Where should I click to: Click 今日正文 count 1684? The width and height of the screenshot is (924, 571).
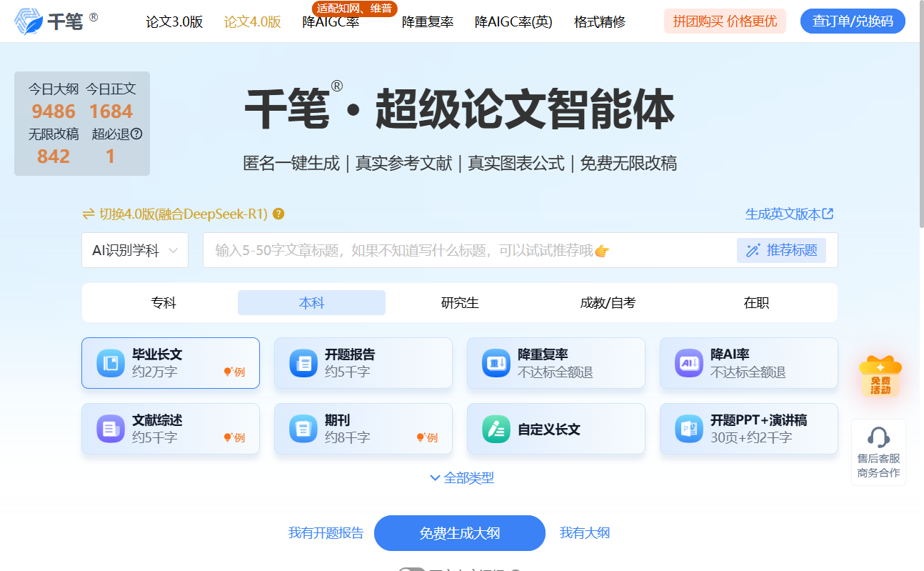click(111, 111)
